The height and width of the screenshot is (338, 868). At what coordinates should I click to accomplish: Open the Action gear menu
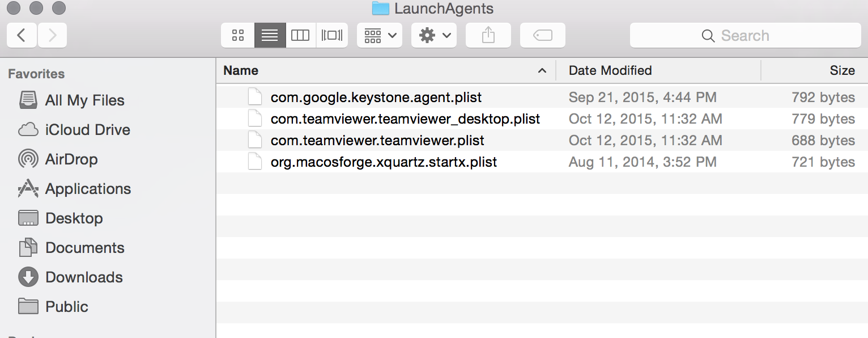[x=434, y=35]
